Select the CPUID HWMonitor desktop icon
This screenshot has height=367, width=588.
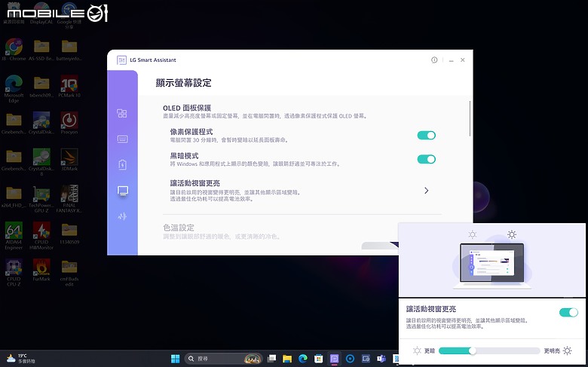pos(41,236)
